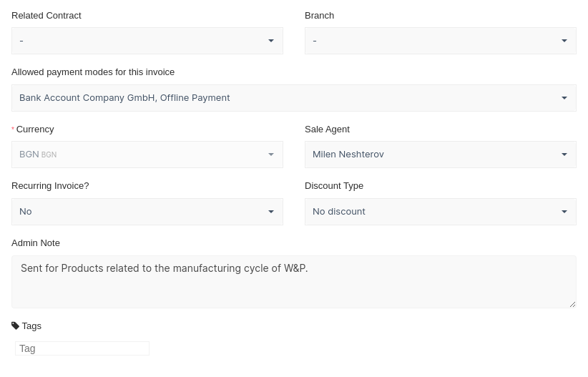The width and height of the screenshot is (588, 377).
Task: Click the arrow icon of payment modes selector
Action: [564, 98]
